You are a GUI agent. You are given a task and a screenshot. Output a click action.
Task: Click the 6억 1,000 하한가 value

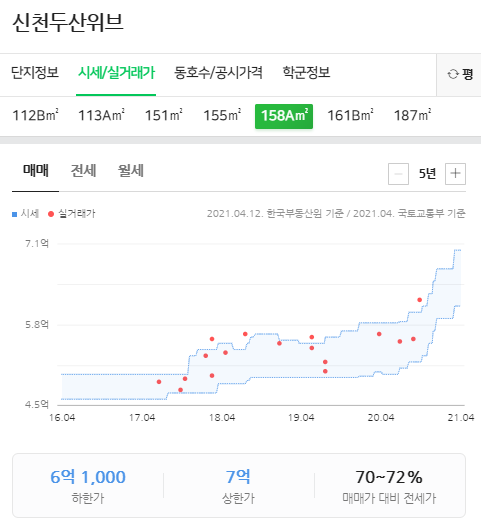(x=88, y=477)
